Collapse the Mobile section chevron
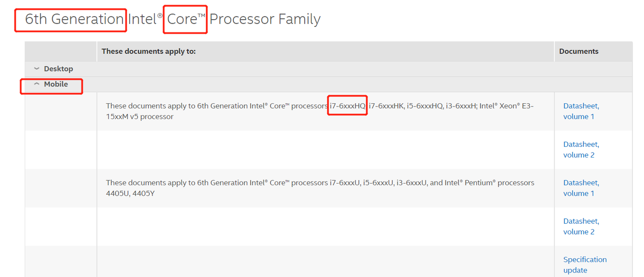Image resolution: width=644 pixels, height=277 pixels. click(37, 84)
